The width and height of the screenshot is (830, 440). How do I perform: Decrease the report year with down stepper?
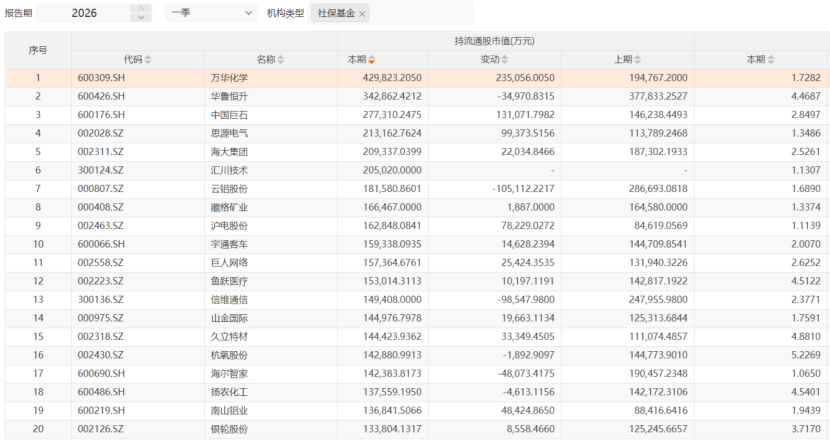(x=141, y=18)
